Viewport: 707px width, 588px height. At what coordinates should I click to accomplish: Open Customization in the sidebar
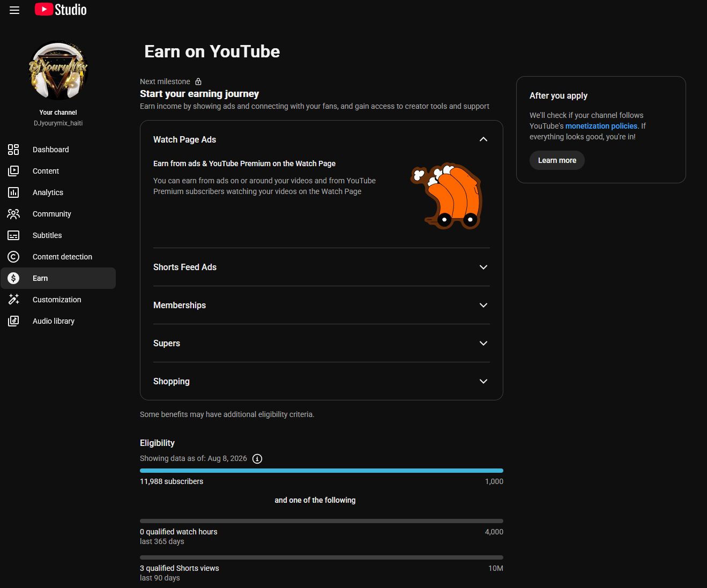click(58, 300)
